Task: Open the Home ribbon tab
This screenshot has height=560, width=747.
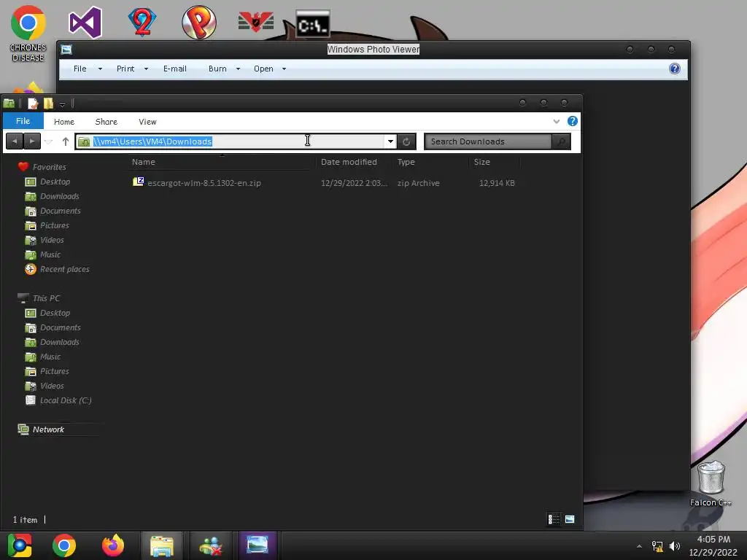Action: click(x=64, y=122)
